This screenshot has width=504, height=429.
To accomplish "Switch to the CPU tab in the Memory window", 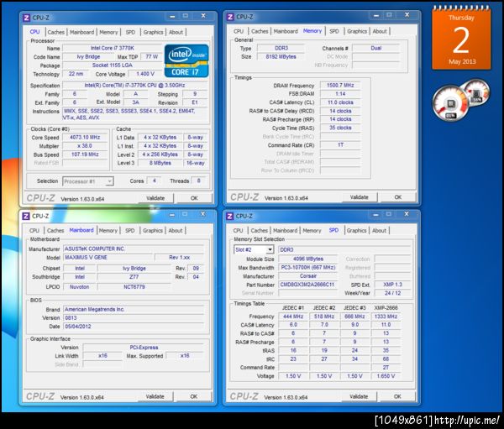I will (239, 31).
